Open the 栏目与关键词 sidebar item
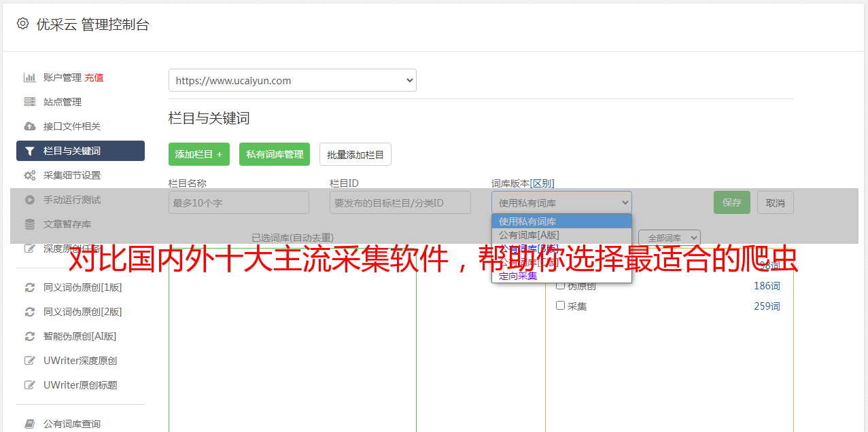 pos(80,151)
